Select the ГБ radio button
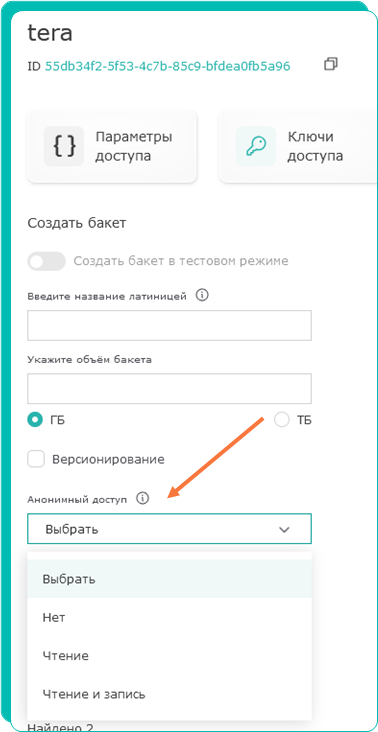Image resolution: width=378 pixels, height=732 pixels. [x=35, y=420]
